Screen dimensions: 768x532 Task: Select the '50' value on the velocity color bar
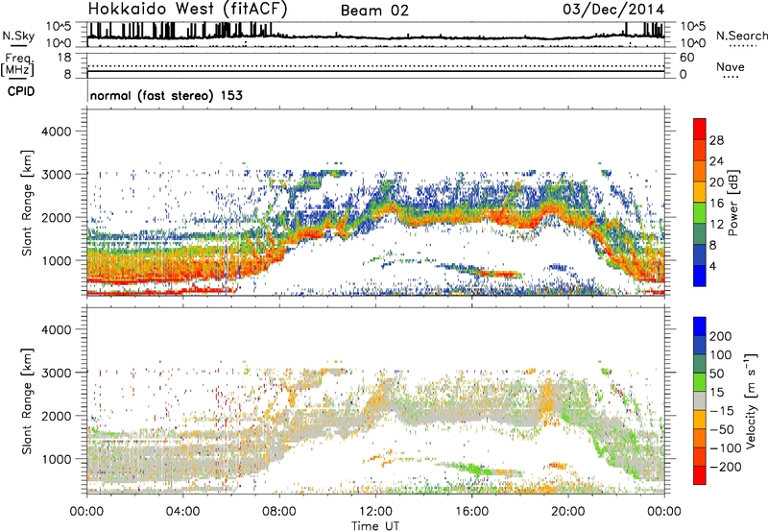coord(717,374)
